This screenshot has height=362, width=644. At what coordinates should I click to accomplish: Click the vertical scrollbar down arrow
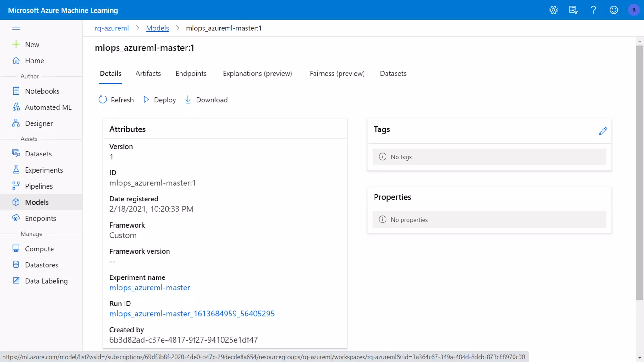pyautogui.click(x=640, y=358)
